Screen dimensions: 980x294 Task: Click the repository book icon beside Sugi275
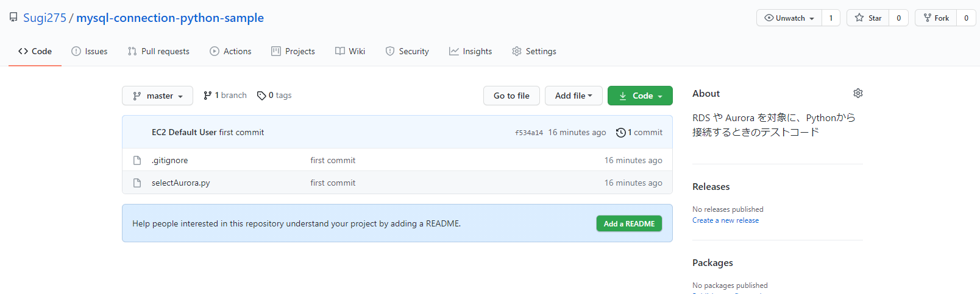13,18
